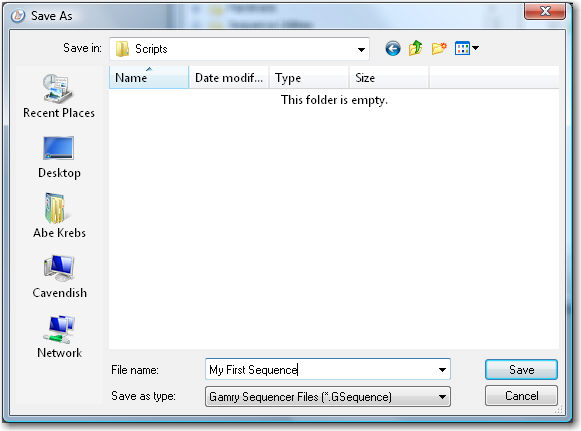Click into the File name text field

(x=320, y=369)
